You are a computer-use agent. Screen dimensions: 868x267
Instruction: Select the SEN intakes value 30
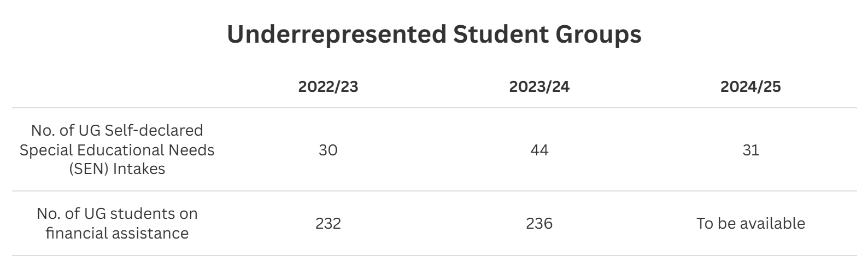328,150
